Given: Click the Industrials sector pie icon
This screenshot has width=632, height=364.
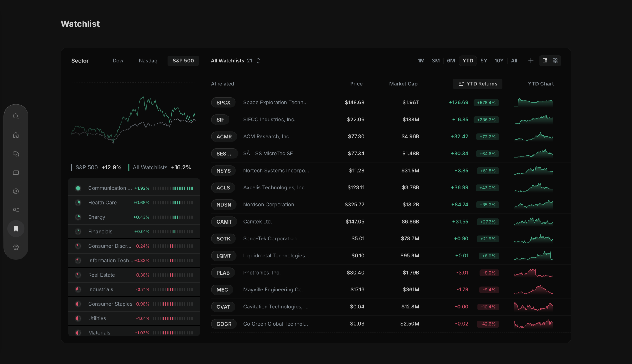Looking at the screenshot, I should point(78,289).
